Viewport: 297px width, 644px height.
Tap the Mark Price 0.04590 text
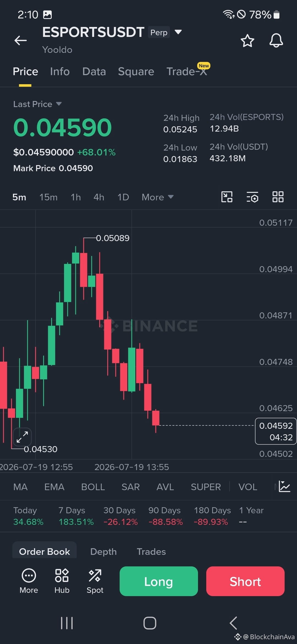53,168
